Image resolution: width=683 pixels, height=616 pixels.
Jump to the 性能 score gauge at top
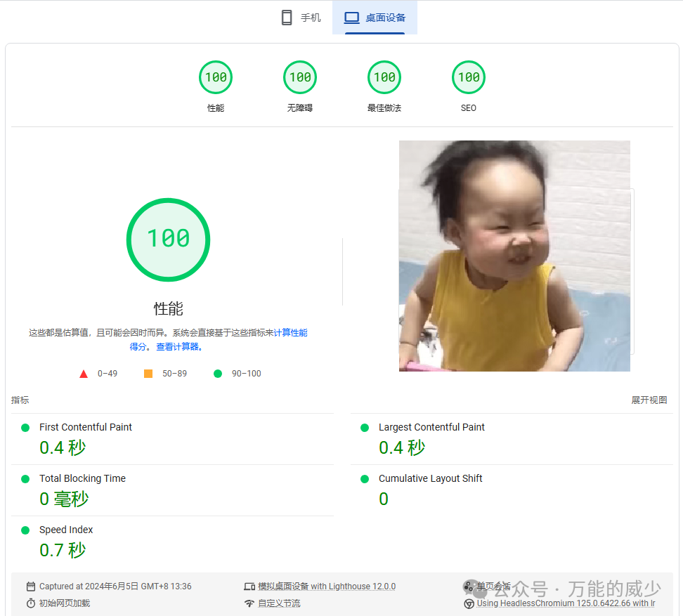coord(216,77)
